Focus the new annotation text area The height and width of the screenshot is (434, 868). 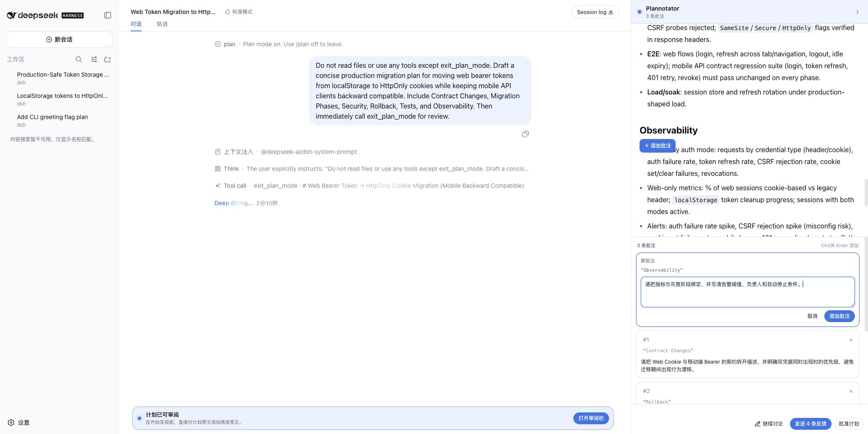(x=748, y=292)
